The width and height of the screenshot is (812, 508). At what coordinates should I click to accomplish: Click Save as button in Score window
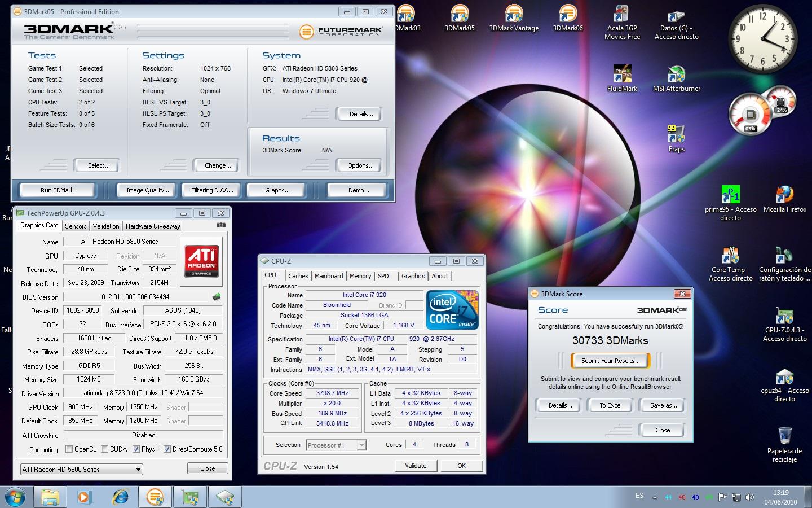(663, 405)
